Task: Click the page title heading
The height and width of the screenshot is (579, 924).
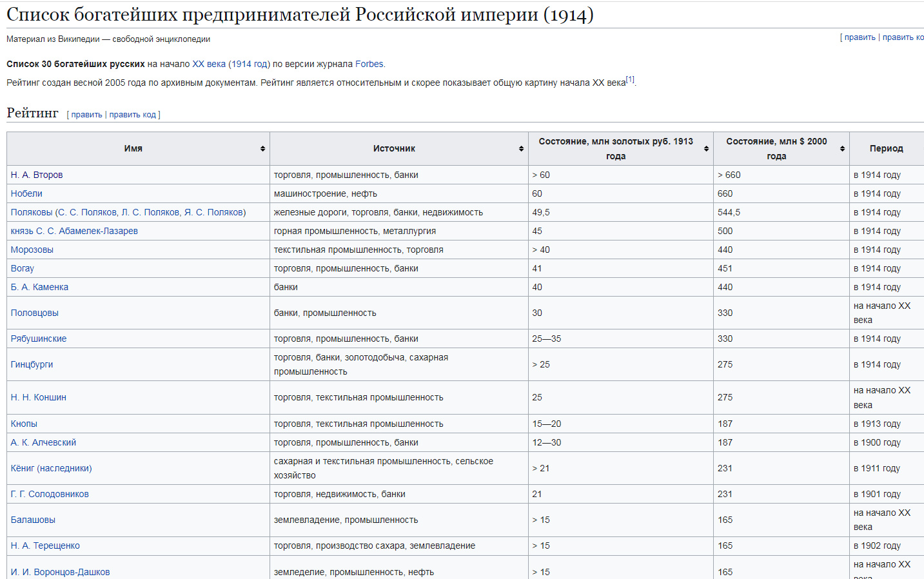Action: tap(300, 15)
